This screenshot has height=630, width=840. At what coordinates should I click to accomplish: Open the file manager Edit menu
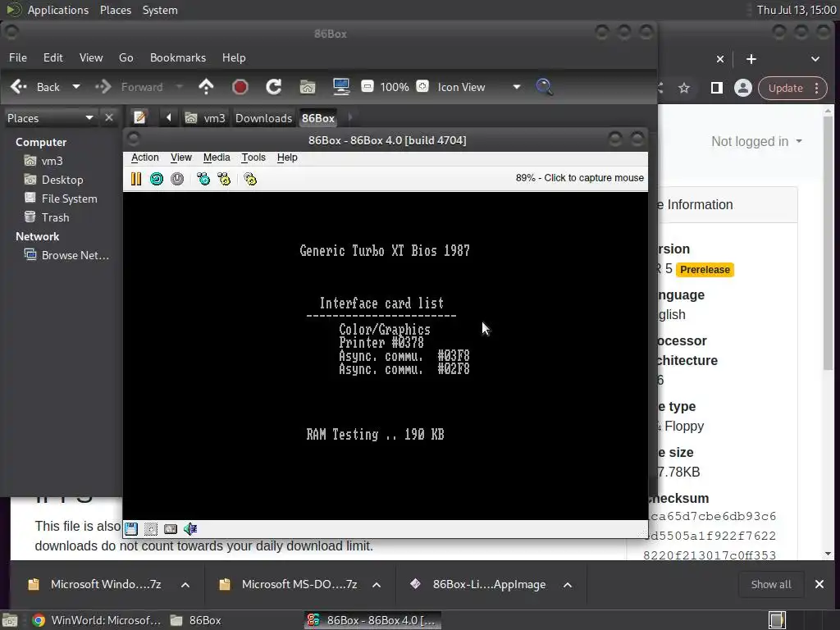click(53, 57)
